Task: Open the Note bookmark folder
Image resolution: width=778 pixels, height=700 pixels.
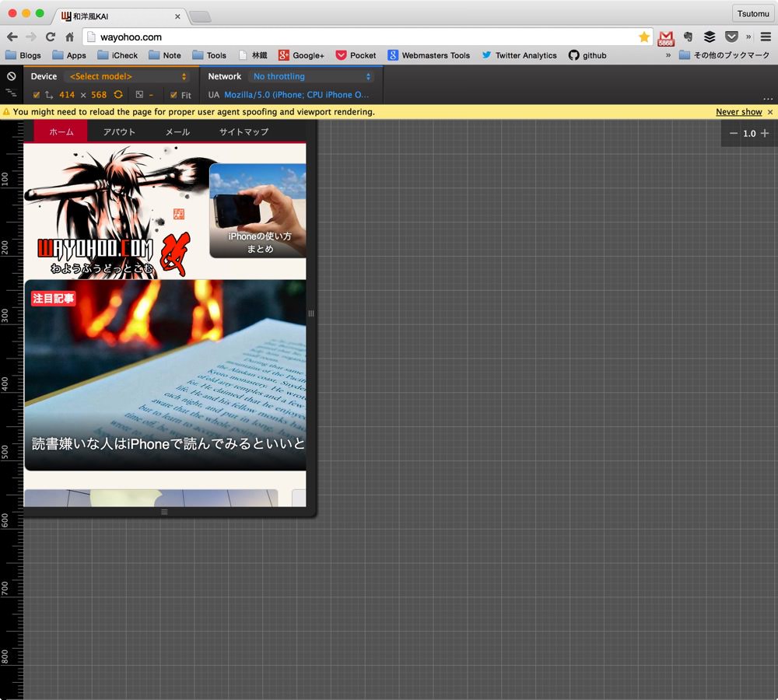Action: coord(165,55)
